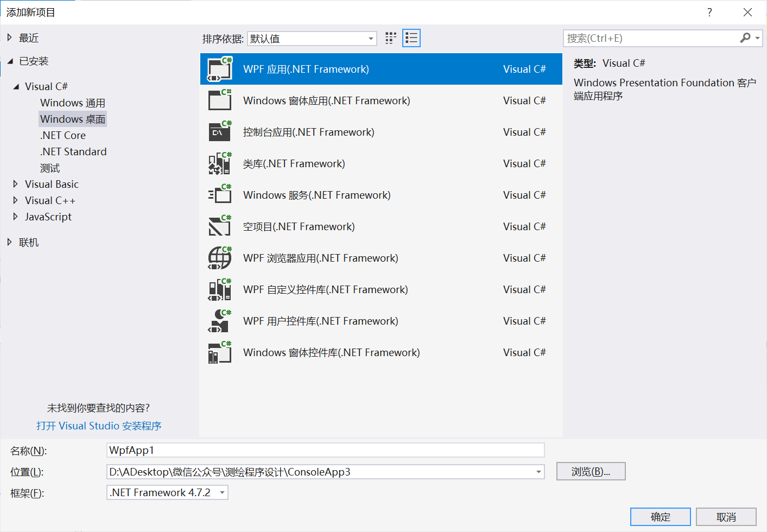Open the 位置 path dropdown arrow
767x532 pixels.
[538, 472]
